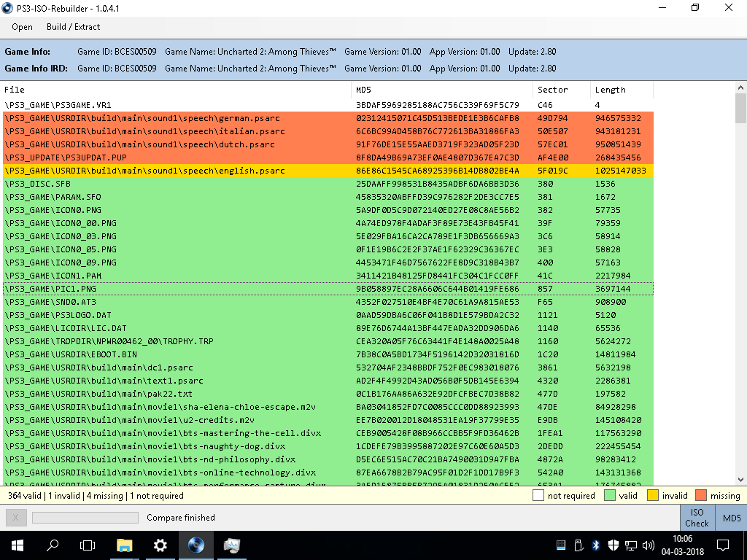Select the EBOOT.BIN row
The width and height of the screenshot is (747, 560).
click(328, 355)
